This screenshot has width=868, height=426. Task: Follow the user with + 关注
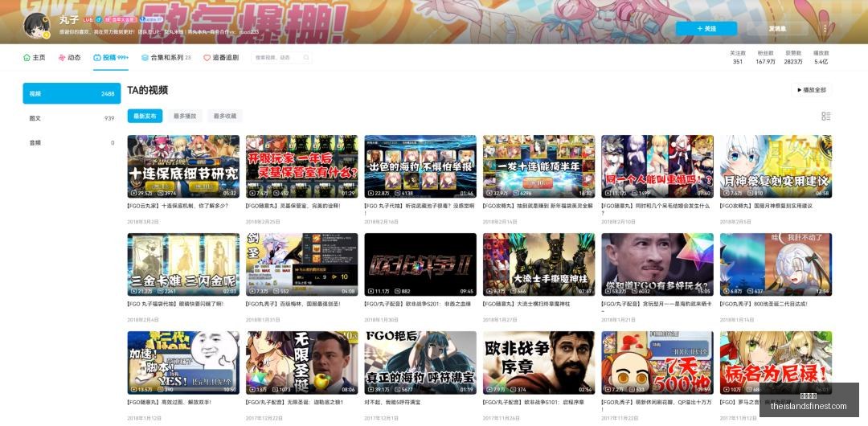(x=706, y=28)
